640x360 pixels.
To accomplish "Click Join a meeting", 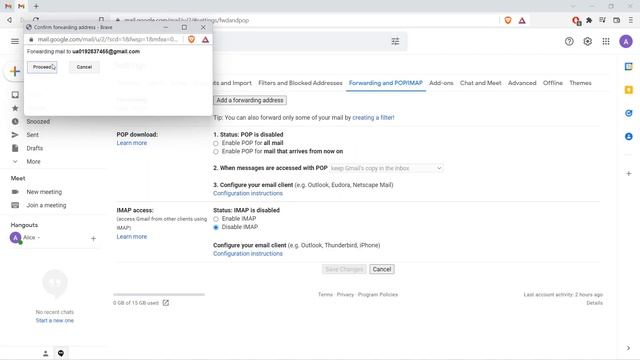I will (x=46, y=205).
